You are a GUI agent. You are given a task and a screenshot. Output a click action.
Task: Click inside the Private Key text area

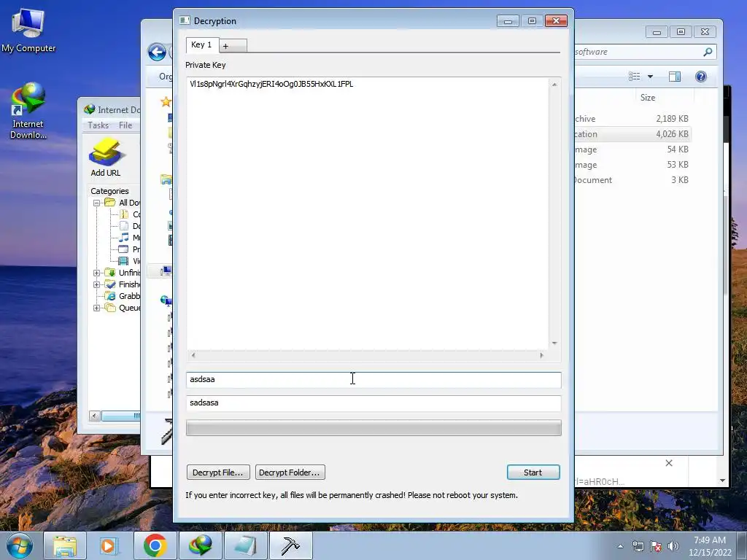click(x=368, y=214)
